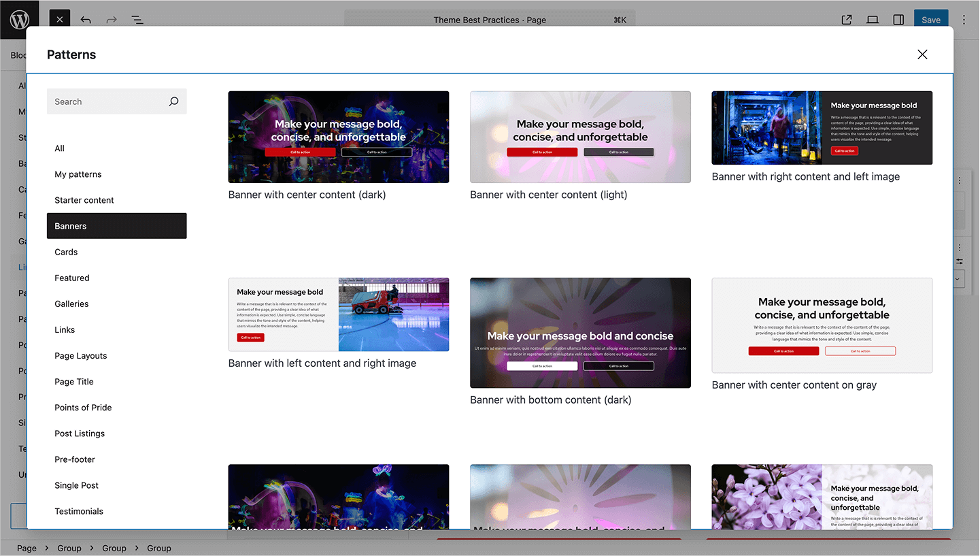Click the Page breadcrumb link

pos(27,548)
